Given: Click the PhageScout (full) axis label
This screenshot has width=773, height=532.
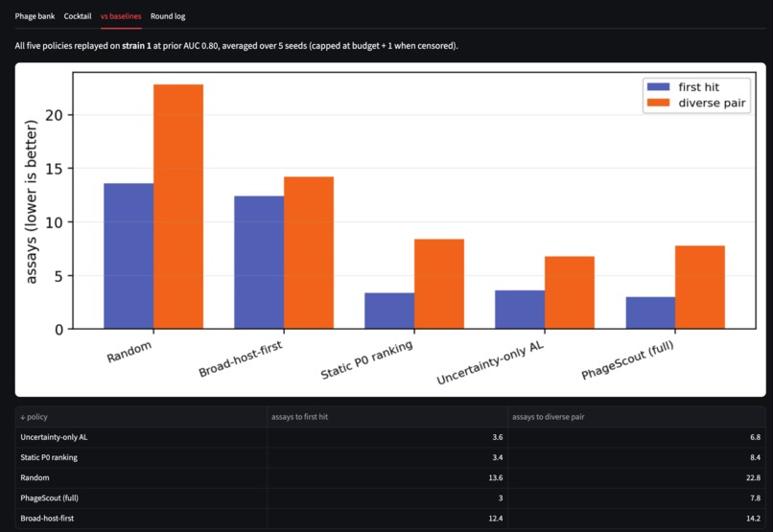Looking at the screenshot, I should pos(627,359).
